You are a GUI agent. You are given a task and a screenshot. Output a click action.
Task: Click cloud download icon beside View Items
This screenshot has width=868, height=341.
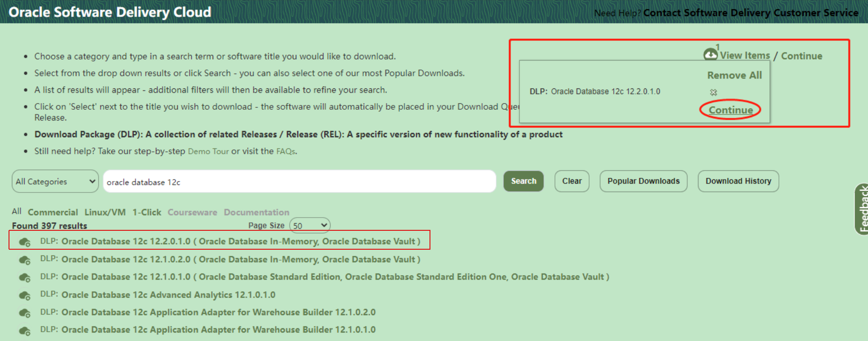710,54
